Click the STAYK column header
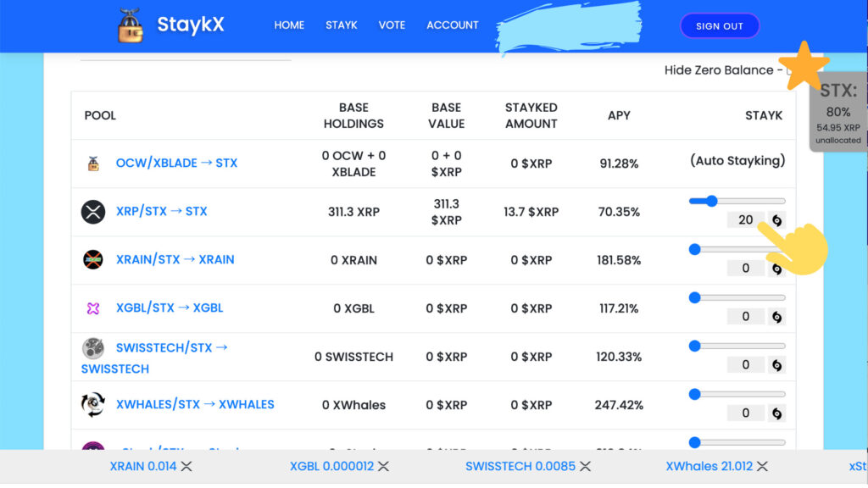This screenshot has height=488, width=868. (x=764, y=115)
